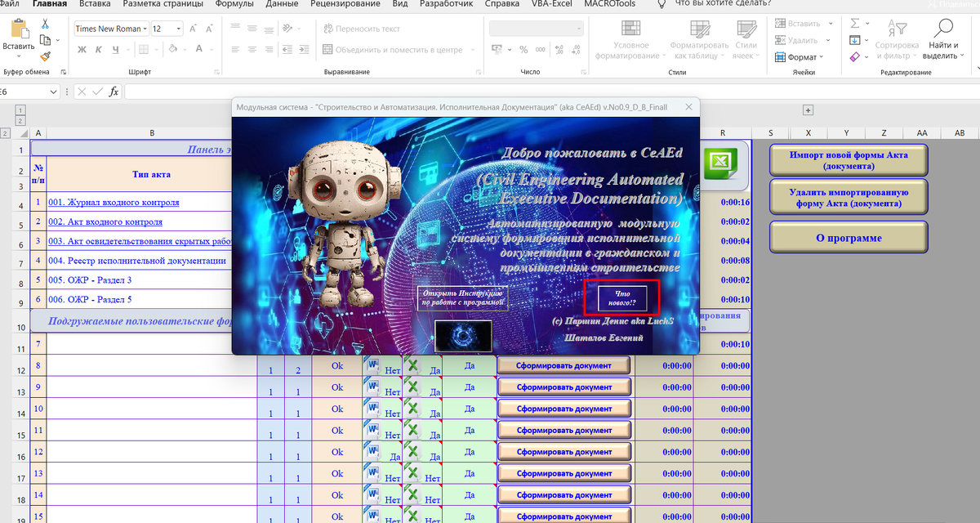Click Сформировать документ button in row 12
Image resolution: width=980 pixels, height=523 pixels.
pos(564,365)
